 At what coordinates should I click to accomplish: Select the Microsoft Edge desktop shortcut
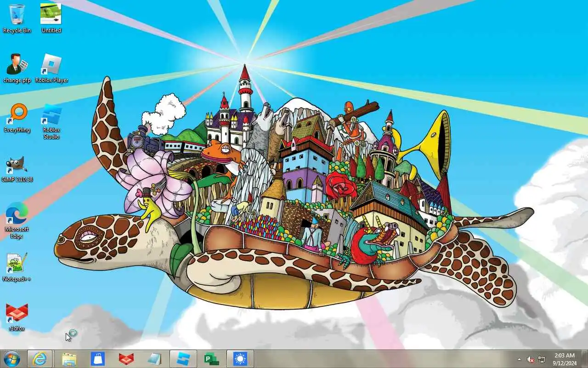coord(17,220)
